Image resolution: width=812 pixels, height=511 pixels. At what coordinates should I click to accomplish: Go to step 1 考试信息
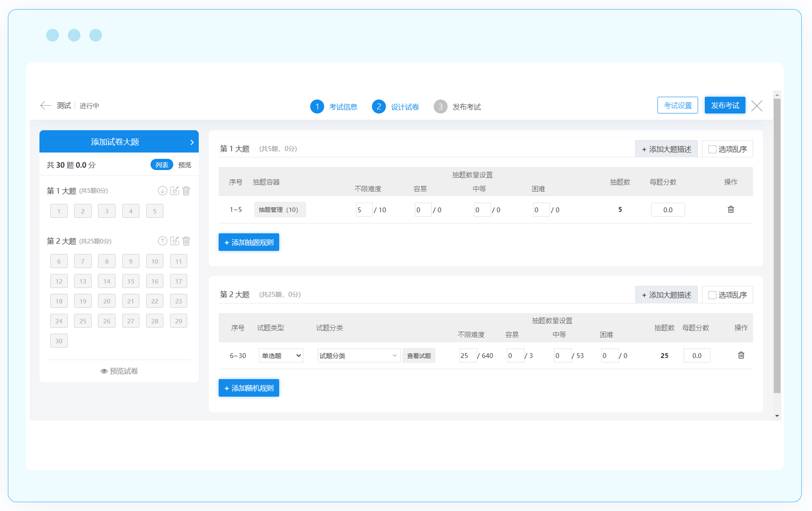[x=334, y=107]
